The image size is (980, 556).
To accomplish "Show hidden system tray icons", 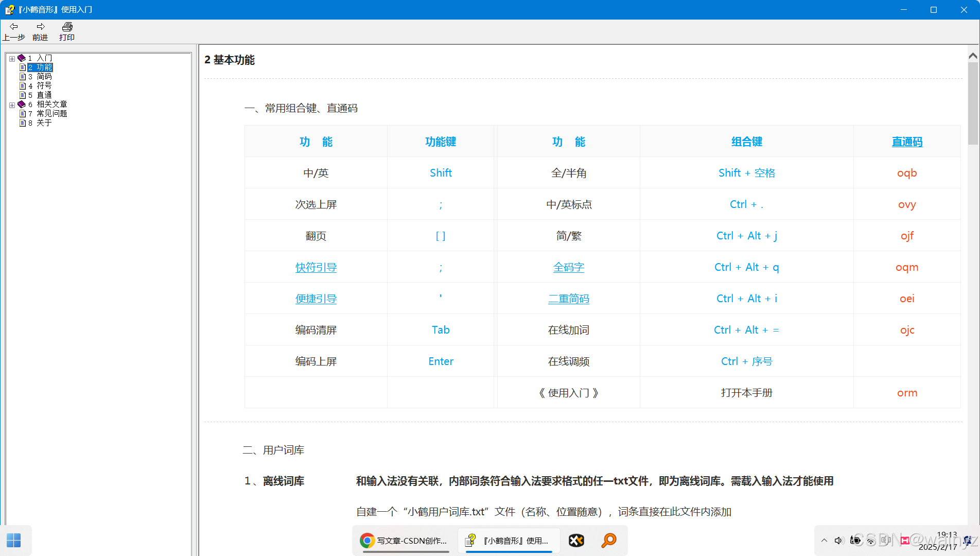I will pyautogui.click(x=824, y=541).
